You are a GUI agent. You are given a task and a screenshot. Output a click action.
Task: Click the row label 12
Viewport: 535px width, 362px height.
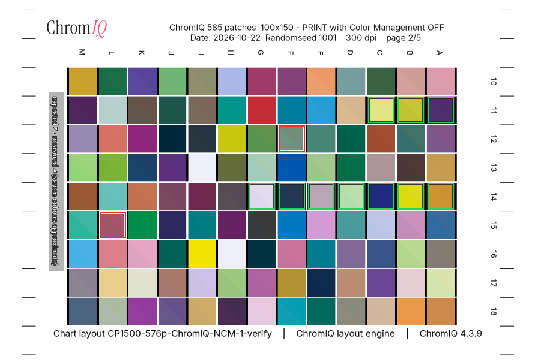pyautogui.click(x=493, y=139)
